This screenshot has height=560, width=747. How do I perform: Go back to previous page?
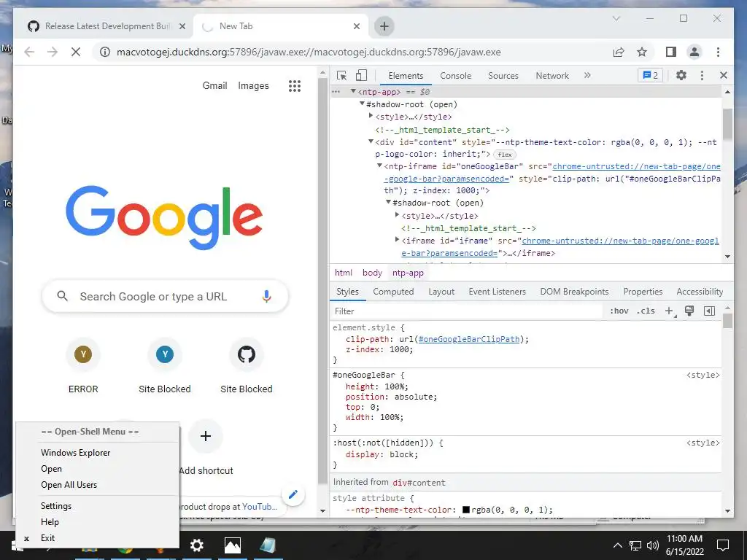pos(29,52)
